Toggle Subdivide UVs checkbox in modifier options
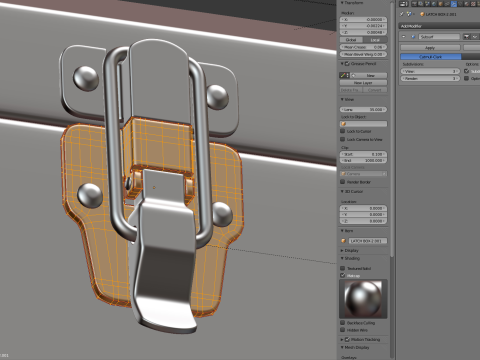 pos(466,71)
